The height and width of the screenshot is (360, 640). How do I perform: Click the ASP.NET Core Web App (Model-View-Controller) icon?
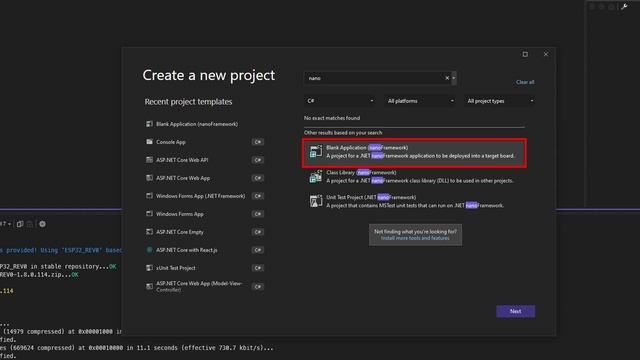click(149, 287)
